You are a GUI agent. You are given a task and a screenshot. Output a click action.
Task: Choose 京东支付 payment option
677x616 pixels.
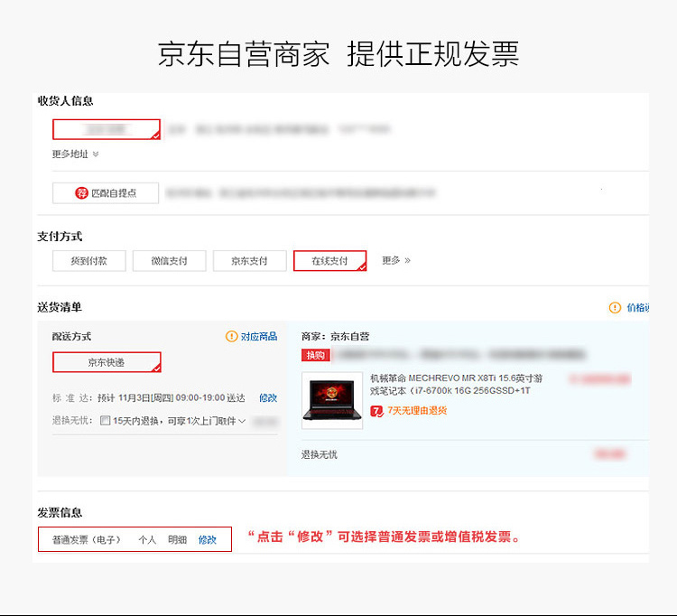pos(249,261)
